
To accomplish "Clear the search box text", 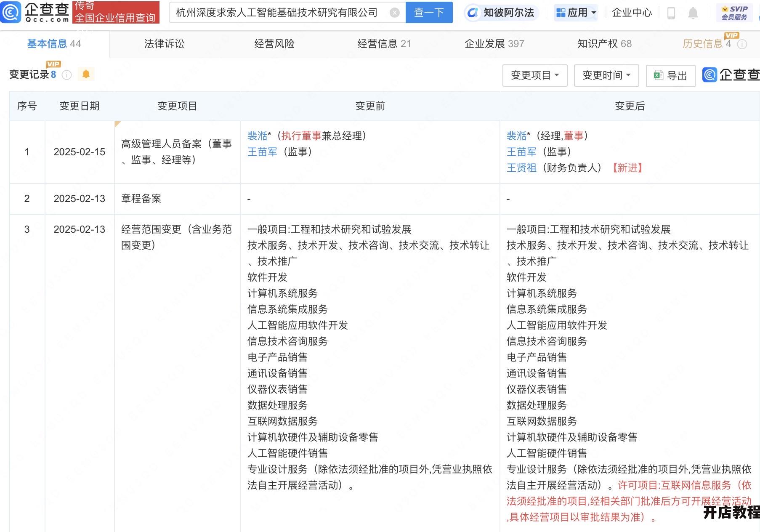I will 394,13.
